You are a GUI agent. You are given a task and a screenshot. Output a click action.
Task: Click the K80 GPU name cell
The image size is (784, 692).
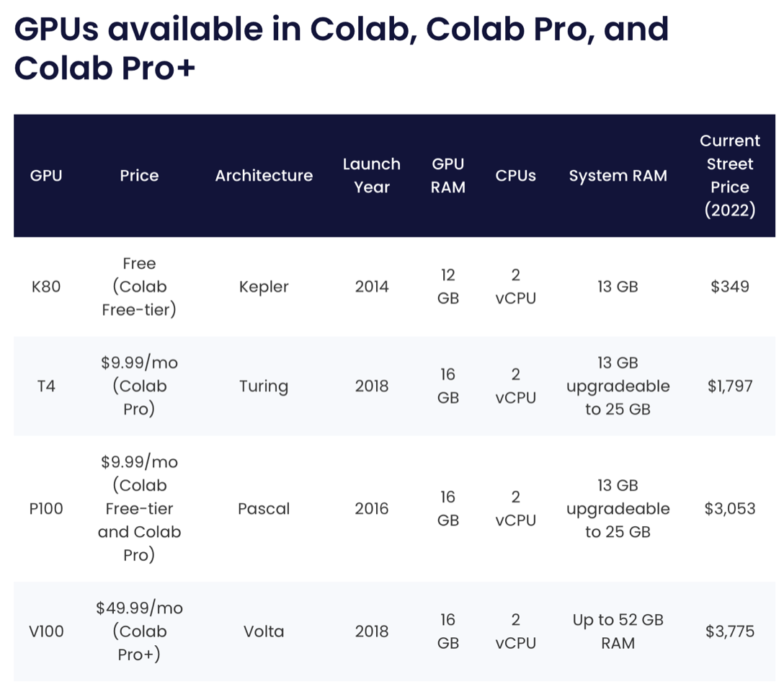tap(46, 287)
